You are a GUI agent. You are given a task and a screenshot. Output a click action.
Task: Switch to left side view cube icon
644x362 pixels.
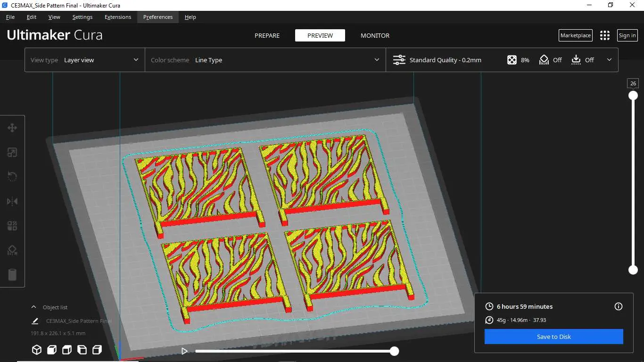click(82, 350)
